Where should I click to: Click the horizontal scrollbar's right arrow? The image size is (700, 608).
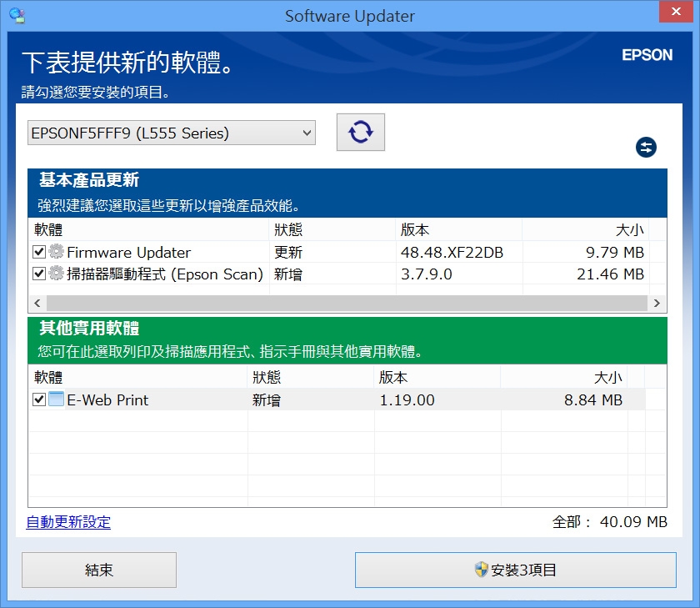657,304
